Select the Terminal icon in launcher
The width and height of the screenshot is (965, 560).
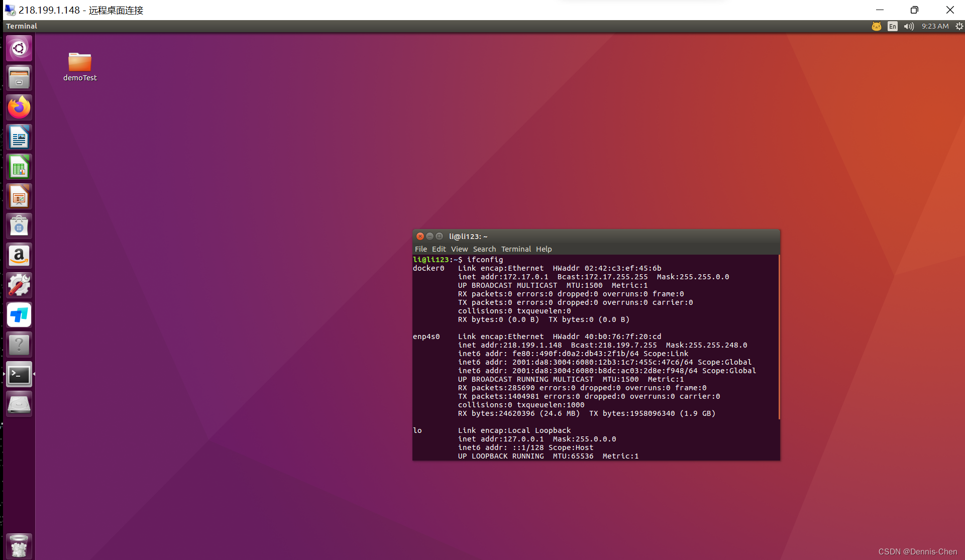click(19, 374)
